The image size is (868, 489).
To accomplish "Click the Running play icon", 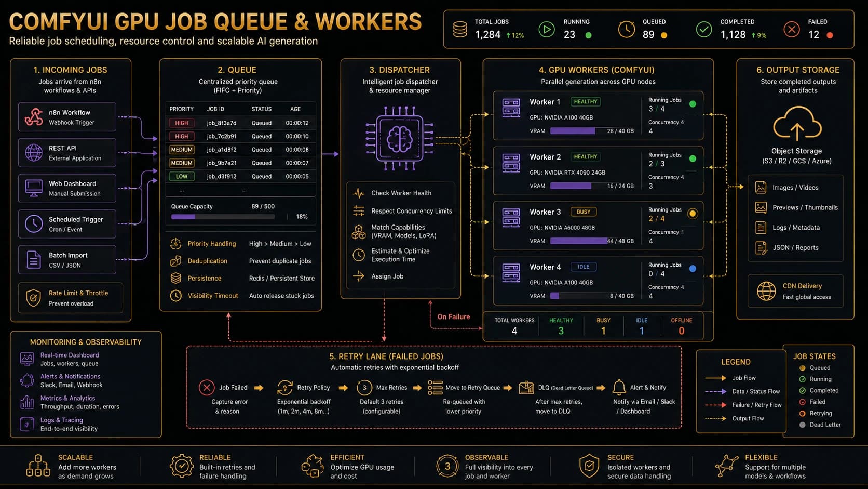I will [546, 29].
